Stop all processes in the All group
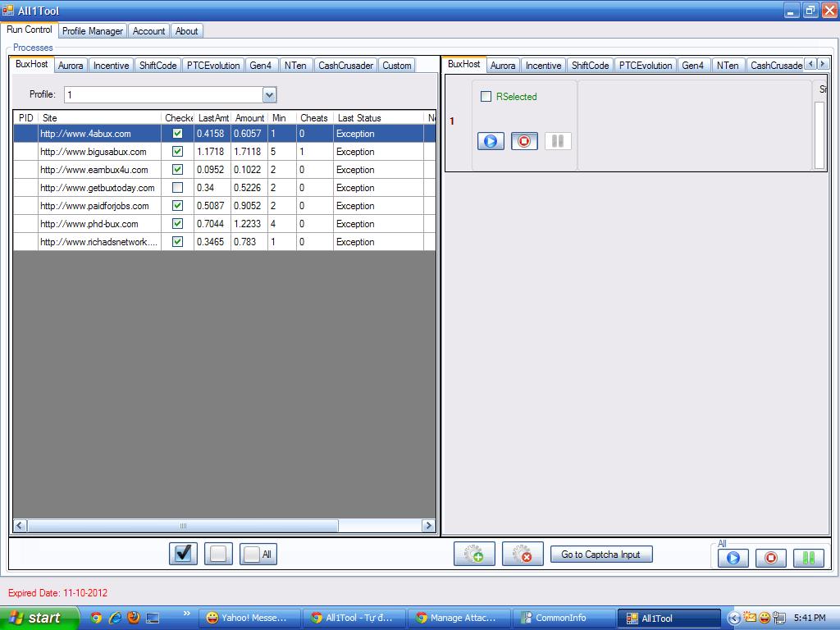This screenshot has height=630, width=840. point(771,558)
